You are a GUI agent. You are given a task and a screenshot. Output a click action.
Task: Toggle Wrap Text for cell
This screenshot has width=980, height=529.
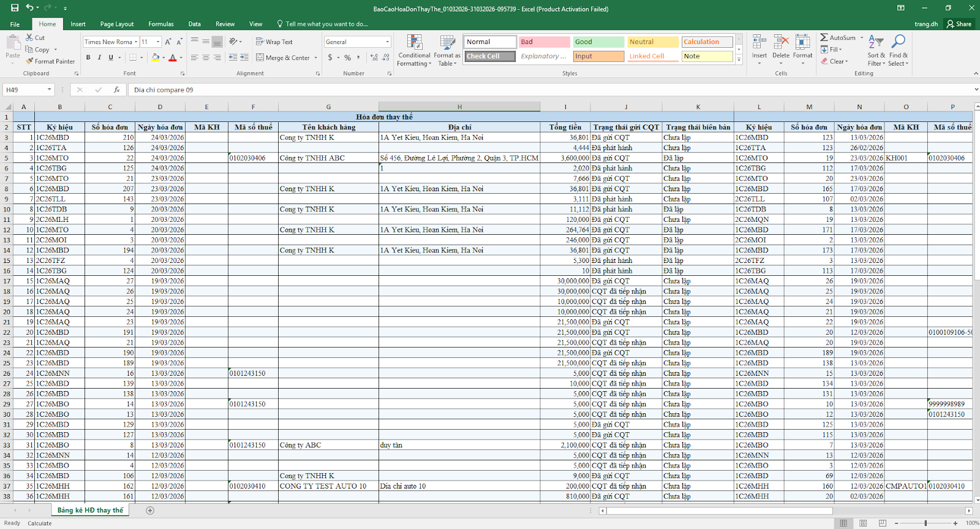(274, 42)
